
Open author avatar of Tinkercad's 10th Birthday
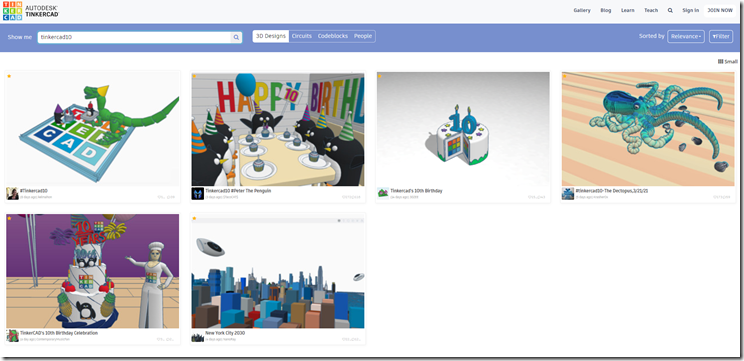point(383,194)
